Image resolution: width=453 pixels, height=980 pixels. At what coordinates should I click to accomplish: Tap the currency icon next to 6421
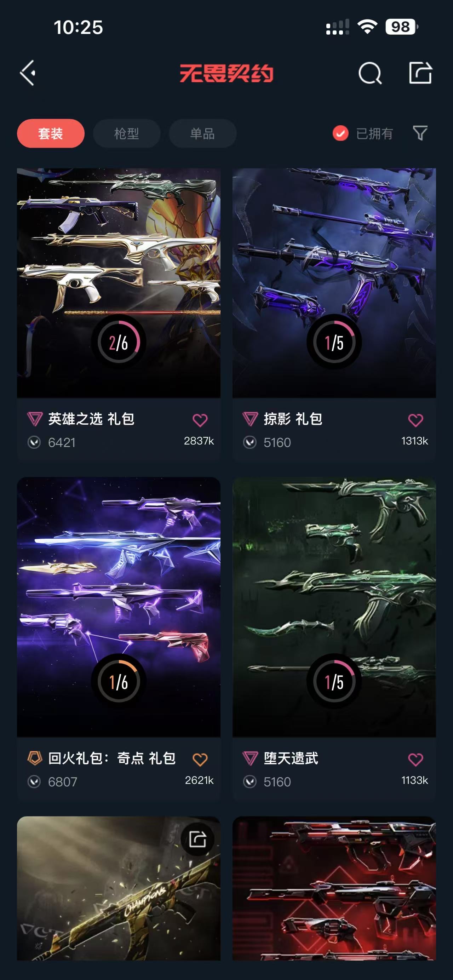click(x=34, y=442)
